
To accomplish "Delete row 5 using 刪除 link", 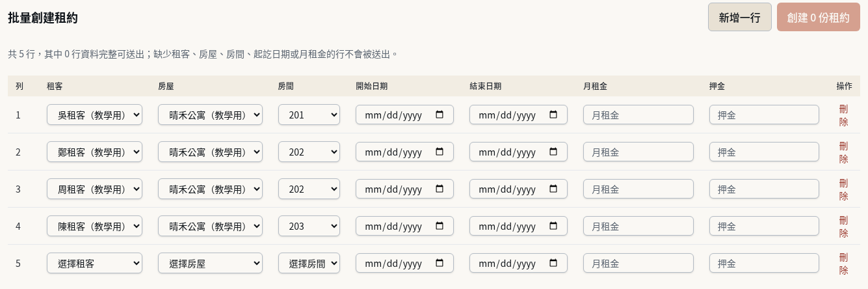I will click(x=843, y=263).
